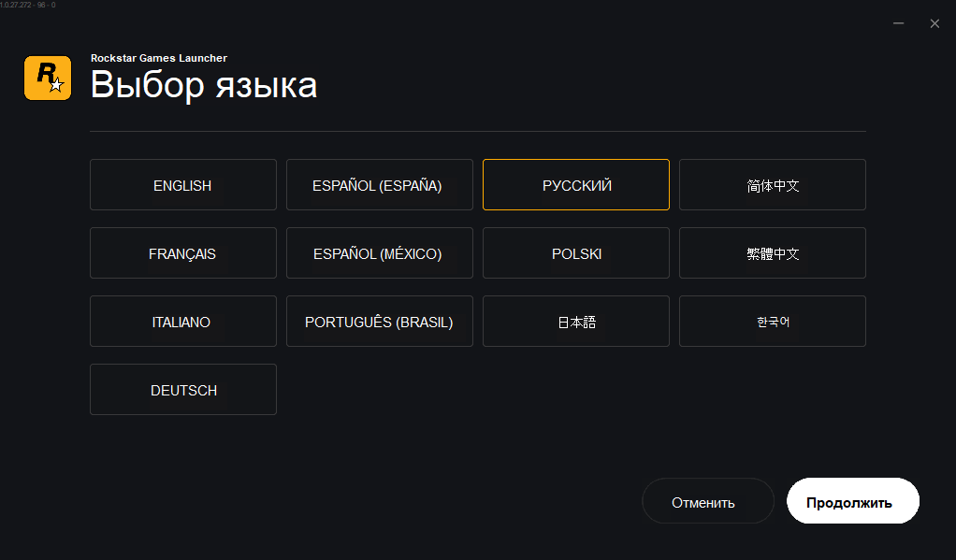The image size is (956, 560).
Task: Select the РУССКИЙ language button
Action: point(575,184)
